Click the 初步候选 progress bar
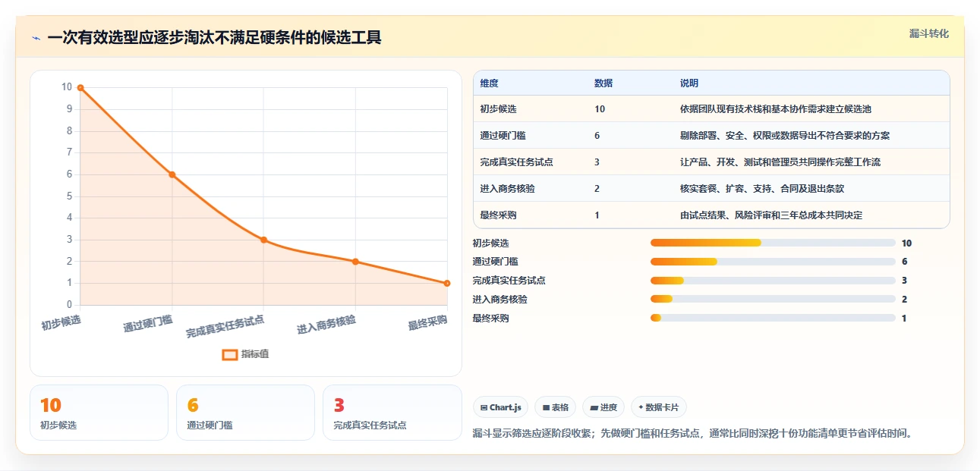 773,243
